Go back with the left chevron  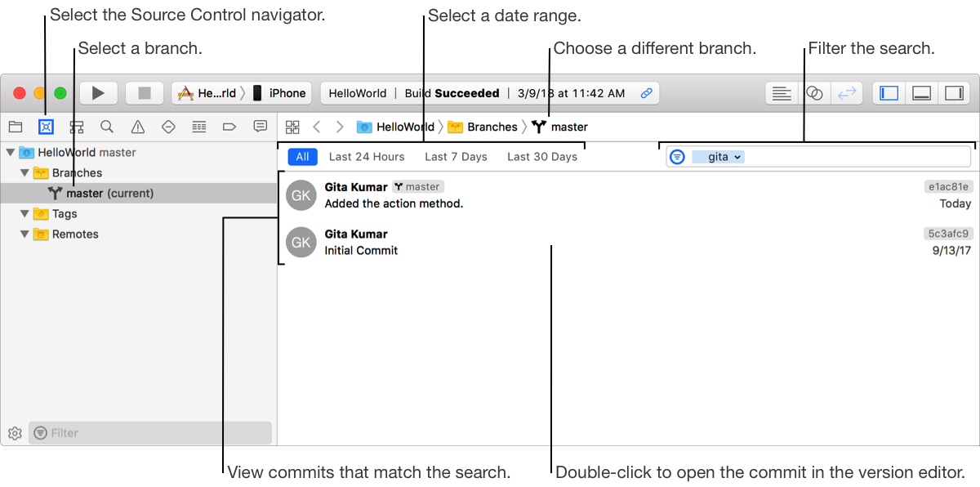click(317, 127)
